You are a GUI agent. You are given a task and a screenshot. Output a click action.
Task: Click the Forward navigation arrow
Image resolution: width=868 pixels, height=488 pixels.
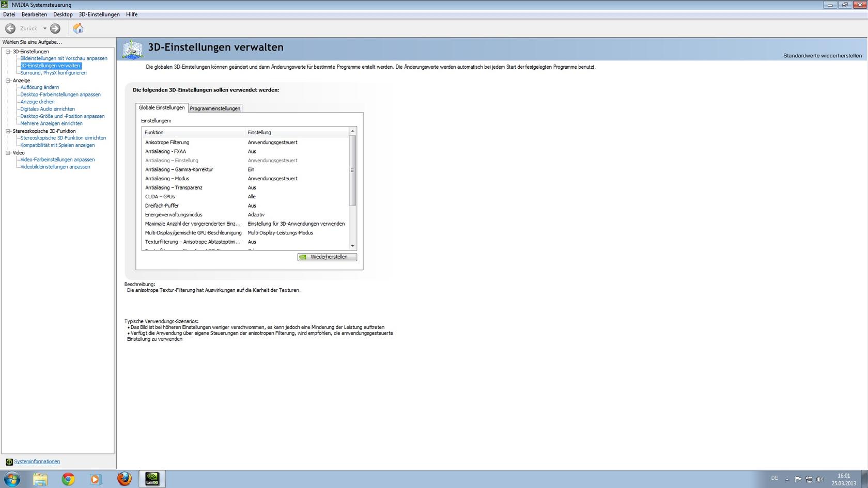(55, 28)
